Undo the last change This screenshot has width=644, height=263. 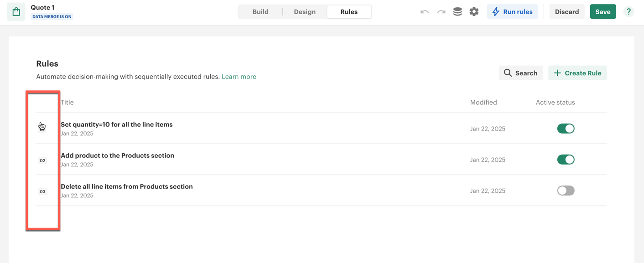click(425, 12)
